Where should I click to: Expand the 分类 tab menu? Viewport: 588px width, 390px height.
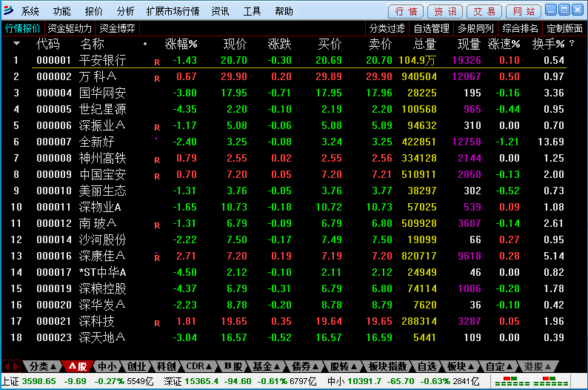click(43, 366)
